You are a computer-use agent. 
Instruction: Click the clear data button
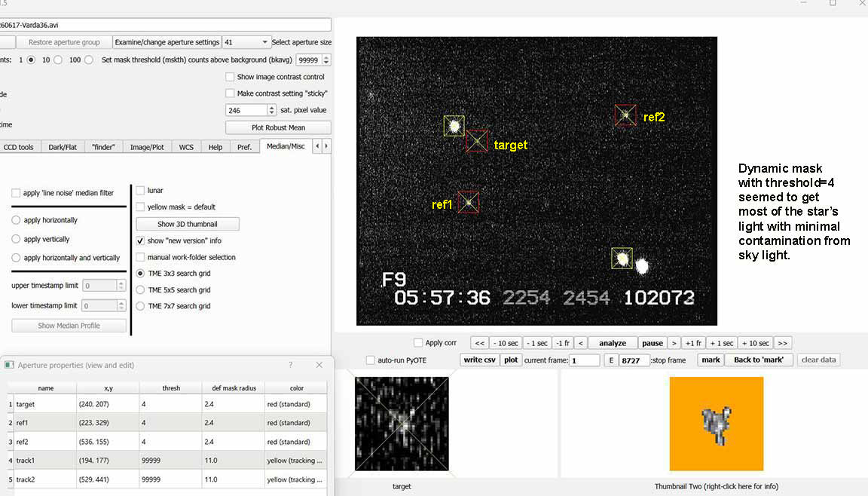tap(819, 360)
